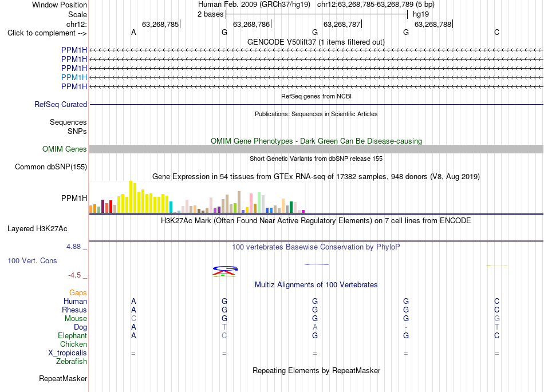Click the Scale track label
This screenshot has height=392, width=544.
[77, 14]
